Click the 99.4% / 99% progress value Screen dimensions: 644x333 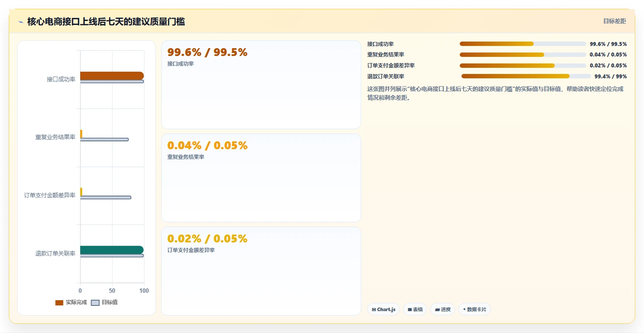click(611, 76)
